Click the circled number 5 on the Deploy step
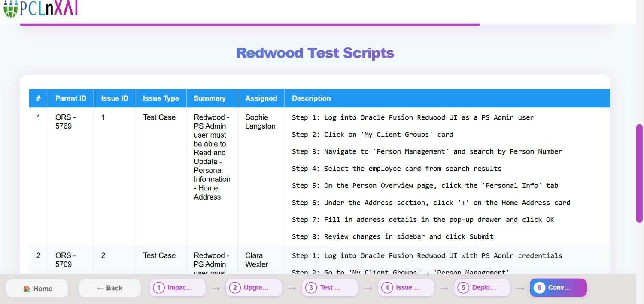This screenshot has width=644, height=304. (463, 287)
